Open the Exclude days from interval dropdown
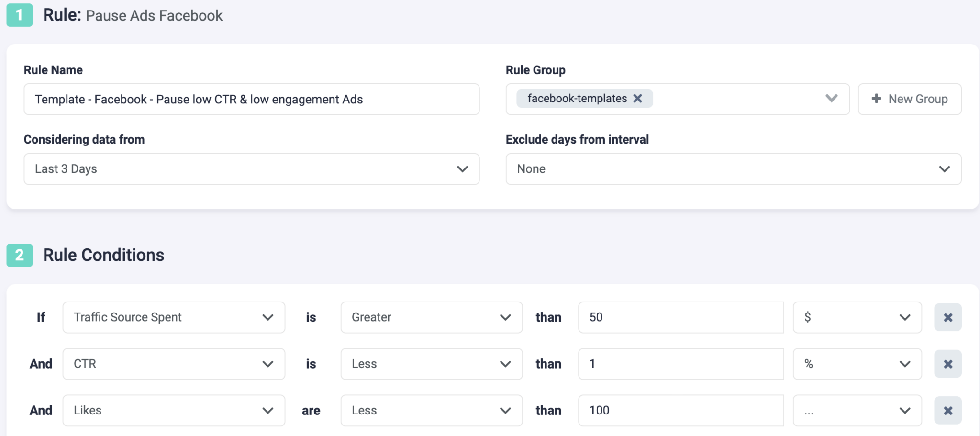 [734, 169]
